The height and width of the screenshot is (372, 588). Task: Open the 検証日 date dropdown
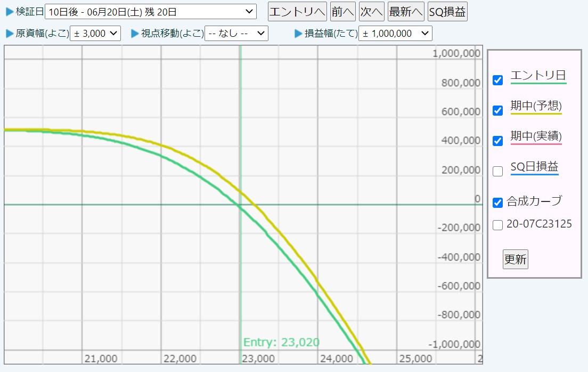[x=151, y=12]
